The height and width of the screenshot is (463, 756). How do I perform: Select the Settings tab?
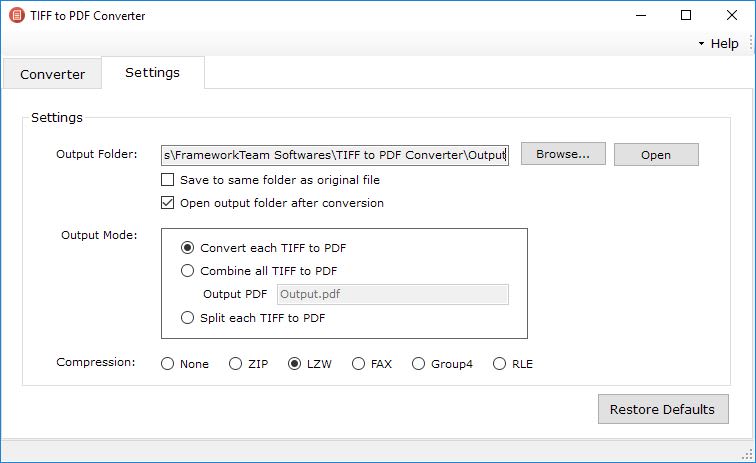[x=152, y=73]
